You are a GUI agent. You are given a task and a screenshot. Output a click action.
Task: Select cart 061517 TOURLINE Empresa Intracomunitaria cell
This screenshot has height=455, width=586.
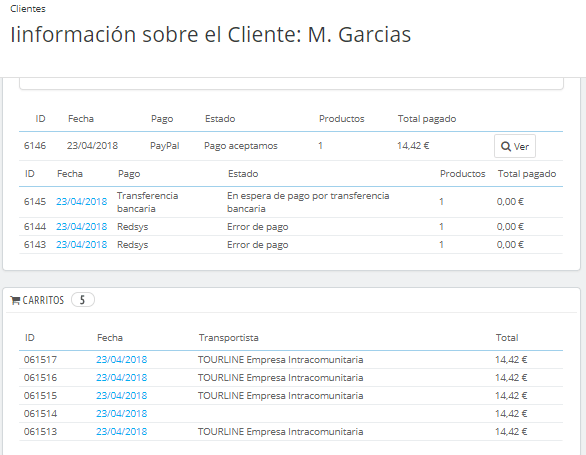coord(280,360)
